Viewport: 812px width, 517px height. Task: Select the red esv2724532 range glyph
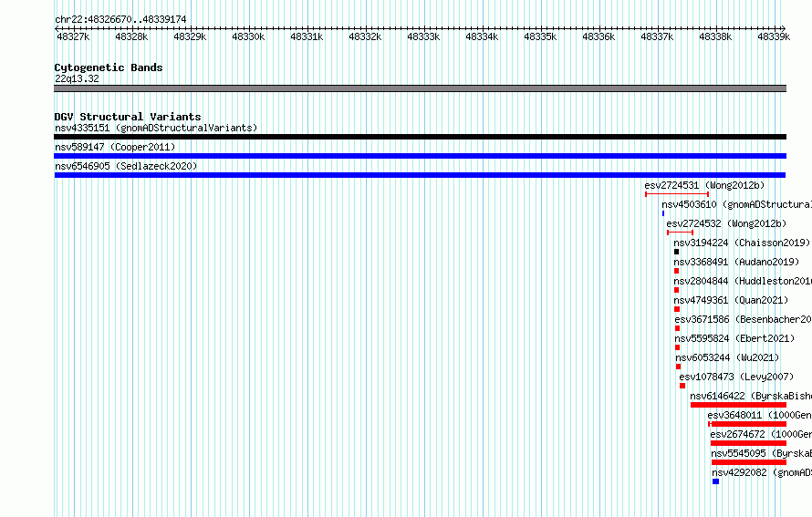[x=680, y=233]
